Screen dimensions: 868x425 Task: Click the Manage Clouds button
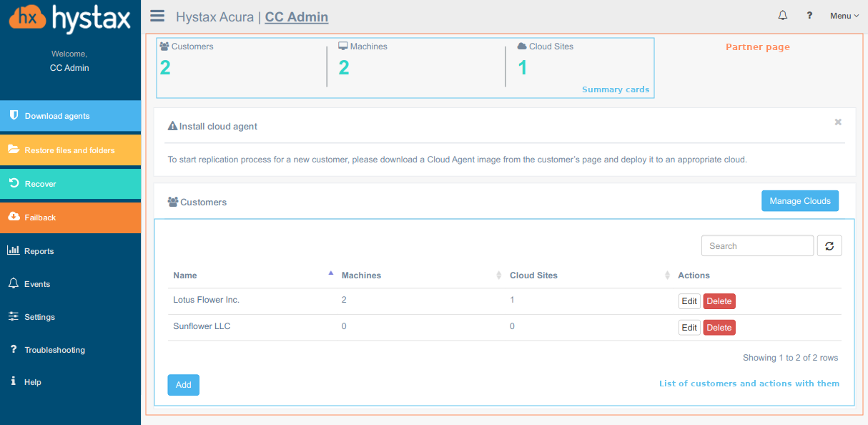point(800,201)
